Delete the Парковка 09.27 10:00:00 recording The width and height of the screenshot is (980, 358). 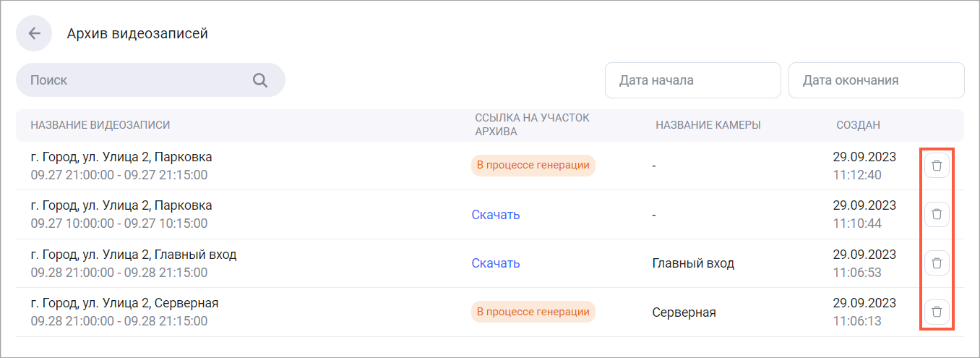click(x=937, y=214)
